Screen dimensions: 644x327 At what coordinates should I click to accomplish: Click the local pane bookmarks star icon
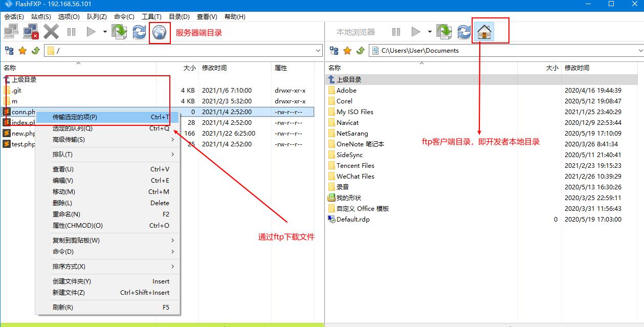347,51
